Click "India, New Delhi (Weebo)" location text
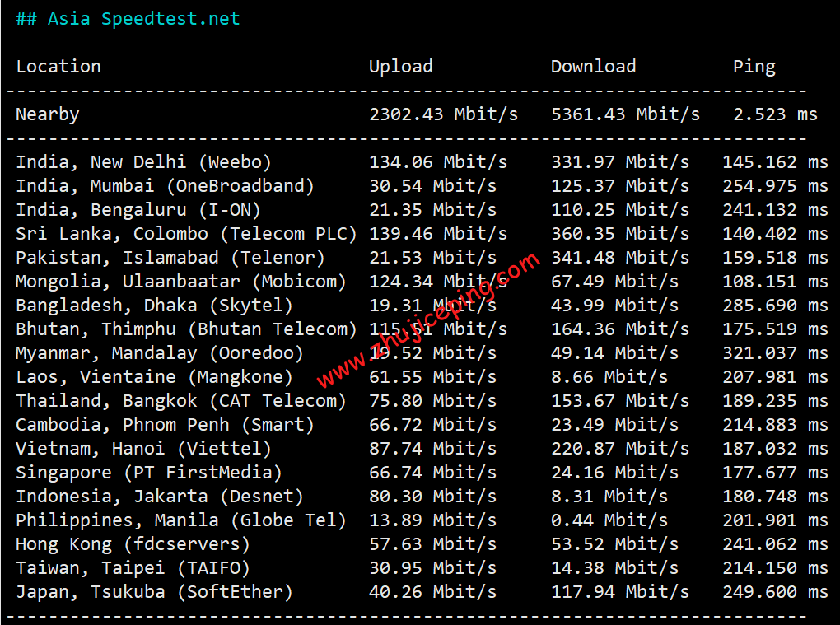The image size is (840, 625). [x=143, y=161]
